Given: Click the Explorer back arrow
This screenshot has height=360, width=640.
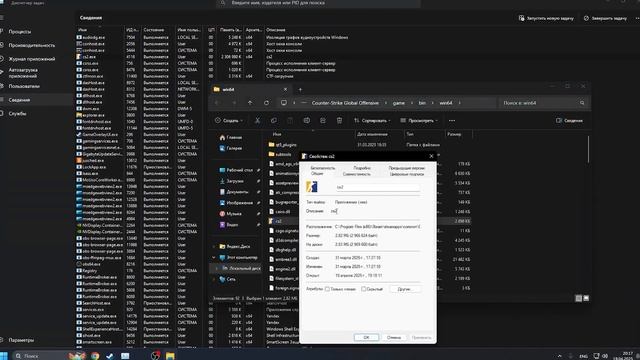Looking at the screenshot, I should click(218, 103).
